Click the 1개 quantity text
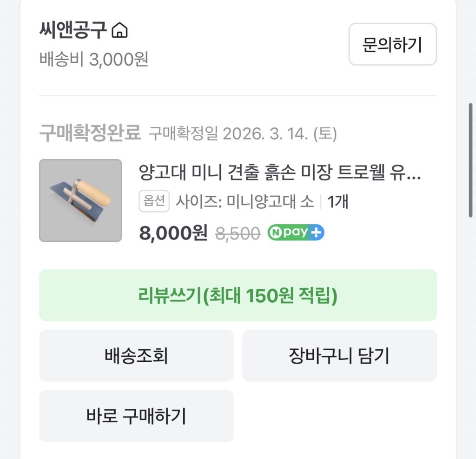Screen dimensions: 476x459 click(x=338, y=202)
